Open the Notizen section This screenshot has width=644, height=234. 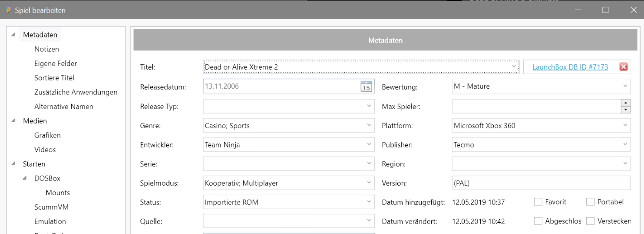[46, 49]
